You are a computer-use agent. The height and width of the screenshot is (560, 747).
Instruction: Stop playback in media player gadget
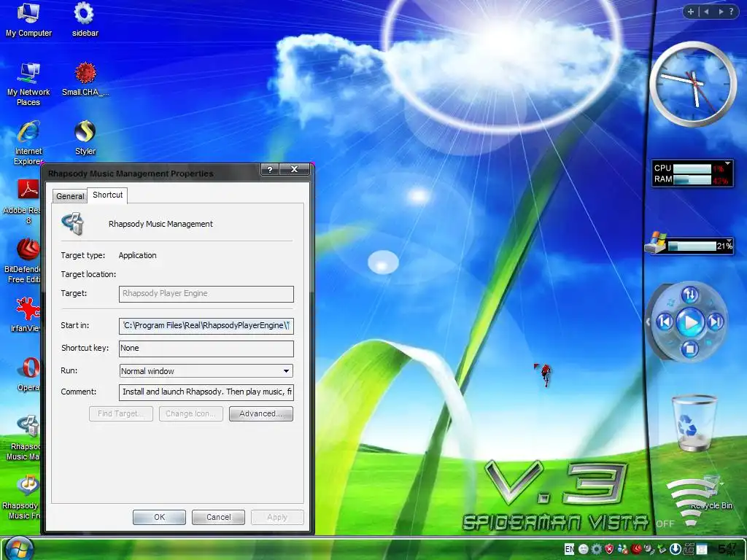[690, 349]
